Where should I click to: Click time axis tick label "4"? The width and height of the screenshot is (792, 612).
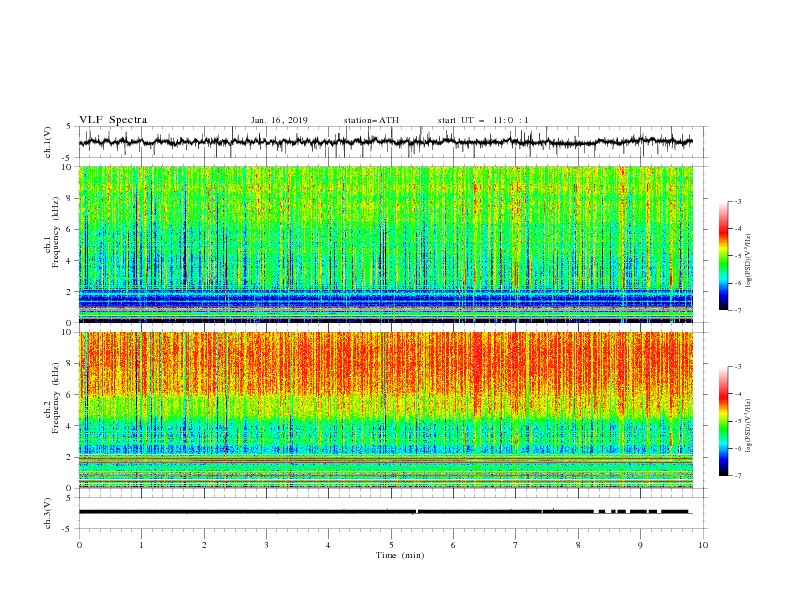(328, 545)
